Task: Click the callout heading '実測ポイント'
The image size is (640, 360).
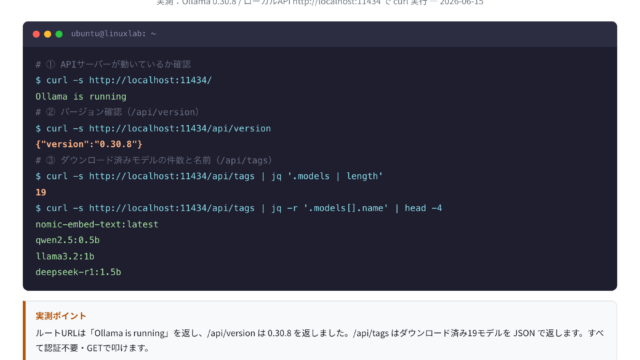Action: pyautogui.click(x=61, y=316)
